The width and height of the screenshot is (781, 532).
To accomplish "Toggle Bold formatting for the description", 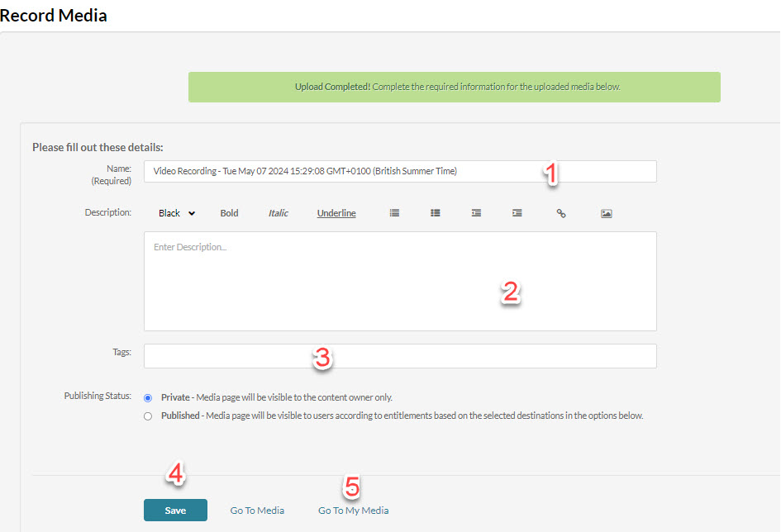I will pos(229,212).
